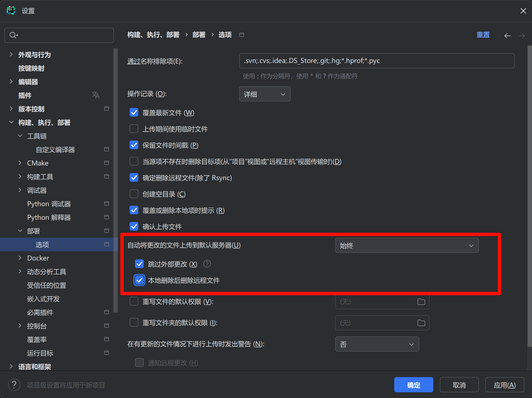Open 按键映射 settings page
The width and height of the screenshot is (532, 398).
pos(31,68)
